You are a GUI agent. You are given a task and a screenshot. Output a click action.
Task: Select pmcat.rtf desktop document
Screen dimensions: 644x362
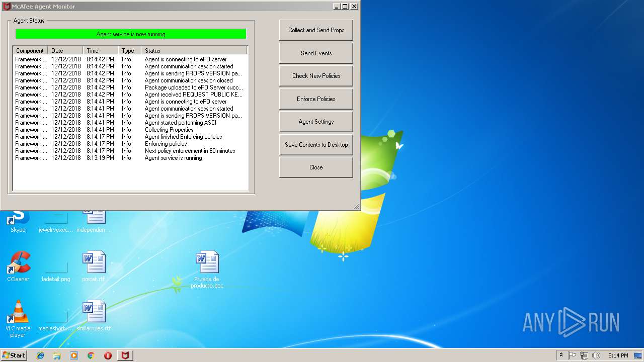click(94, 266)
